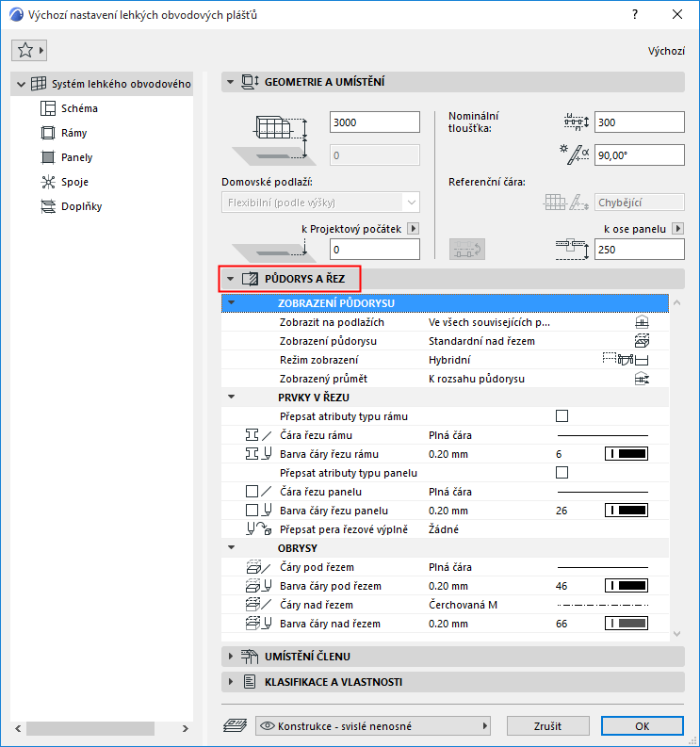Open the k Projektový počátek arrow menu
Viewport: 700px width, 747px height.
click(x=414, y=229)
